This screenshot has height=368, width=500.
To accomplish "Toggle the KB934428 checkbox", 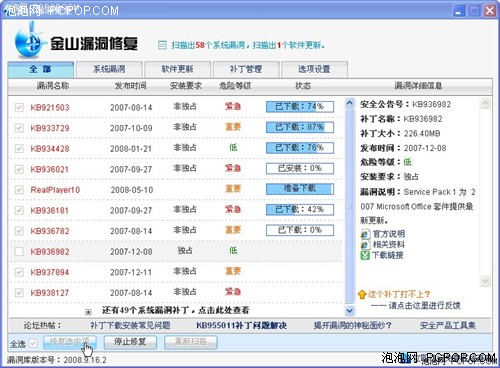I will pyautogui.click(x=19, y=149).
